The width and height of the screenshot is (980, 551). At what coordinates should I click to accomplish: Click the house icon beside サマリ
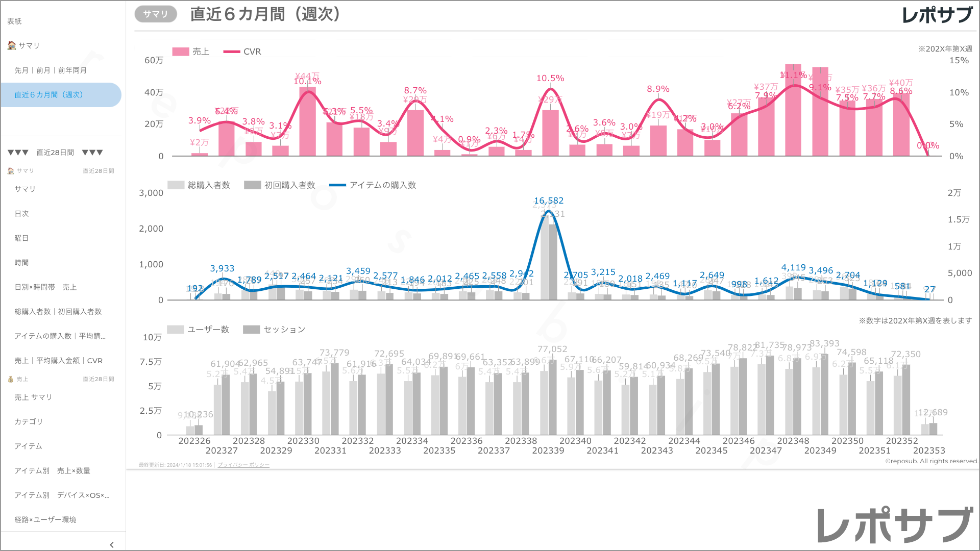(11, 45)
